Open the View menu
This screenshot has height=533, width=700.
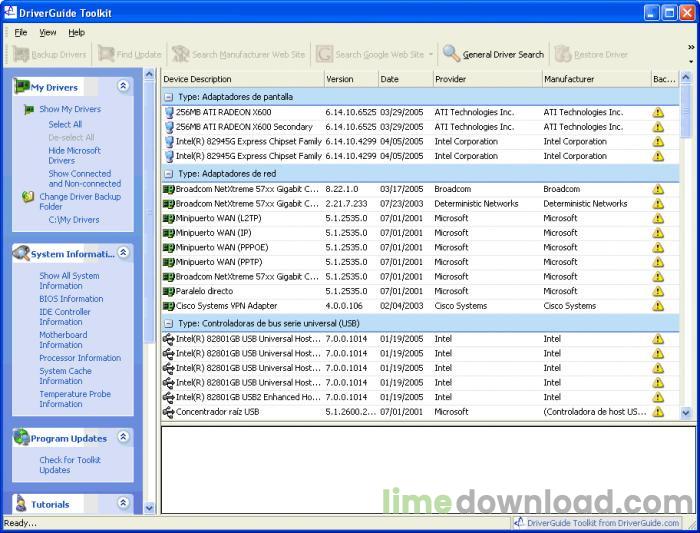47,32
